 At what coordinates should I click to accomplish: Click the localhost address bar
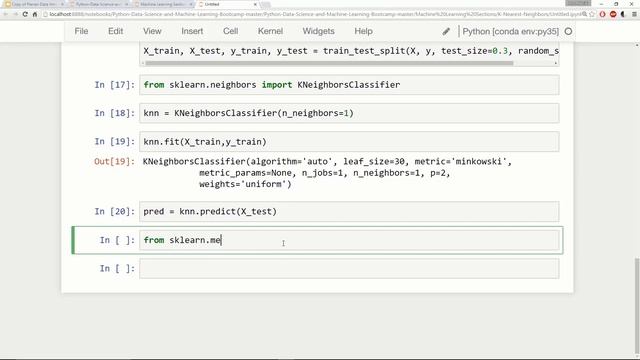coord(312,14)
